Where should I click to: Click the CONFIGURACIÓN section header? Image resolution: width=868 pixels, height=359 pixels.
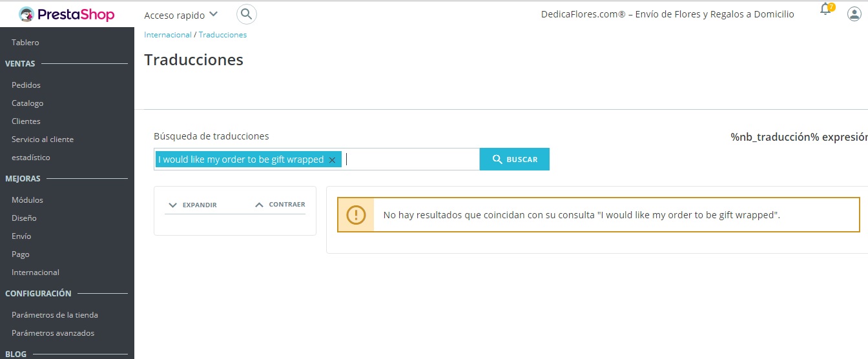coord(38,294)
